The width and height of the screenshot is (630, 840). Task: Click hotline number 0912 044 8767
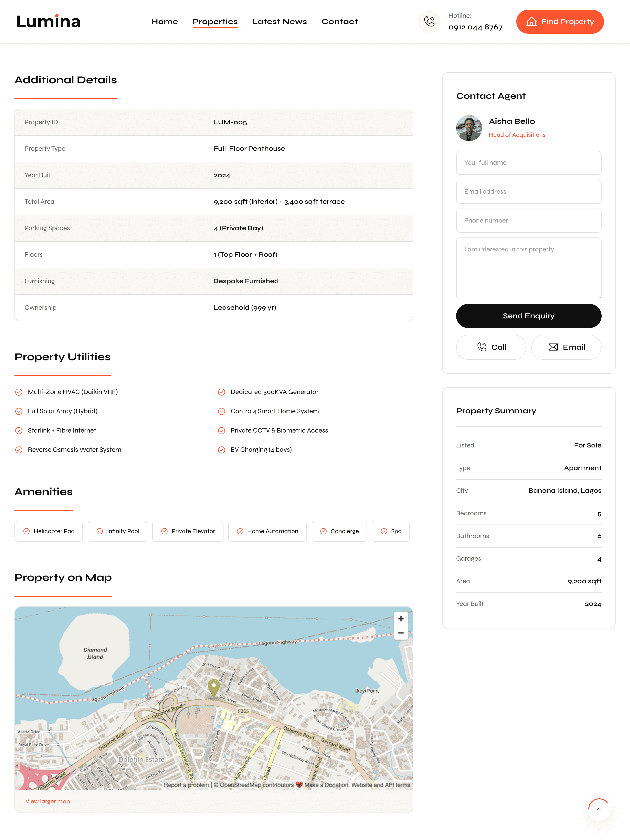click(x=475, y=27)
